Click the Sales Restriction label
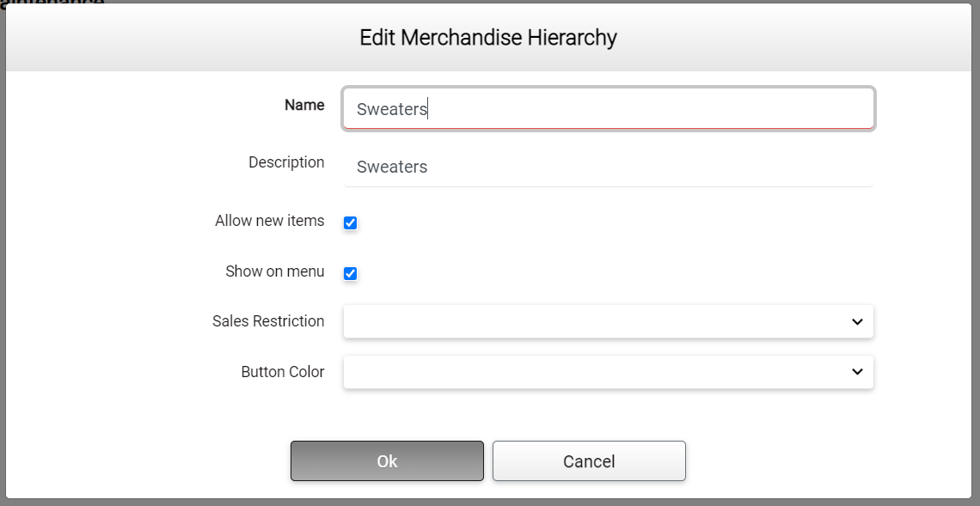The height and width of the screenshot is (506, 980). pyautogui.click(x=268, y=321)
